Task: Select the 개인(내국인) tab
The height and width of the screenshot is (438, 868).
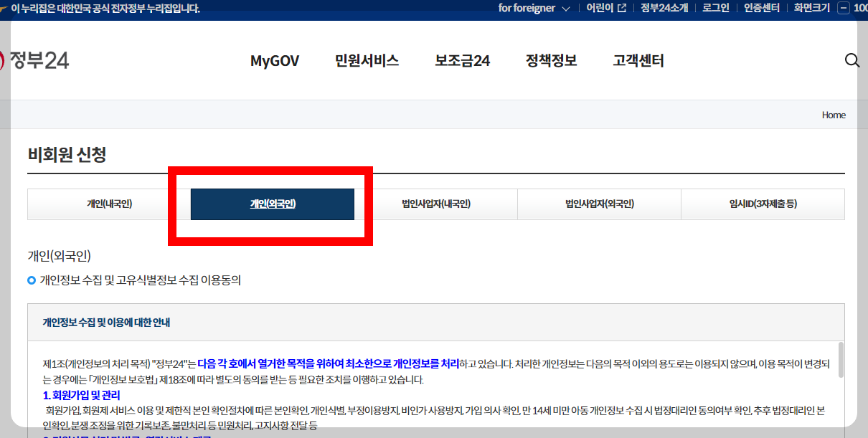Action: pyautogui.click(x=109, y=204)
